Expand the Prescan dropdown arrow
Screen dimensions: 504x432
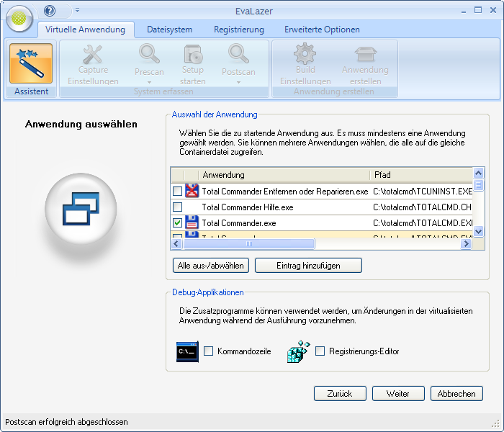(x=149, y=82)
